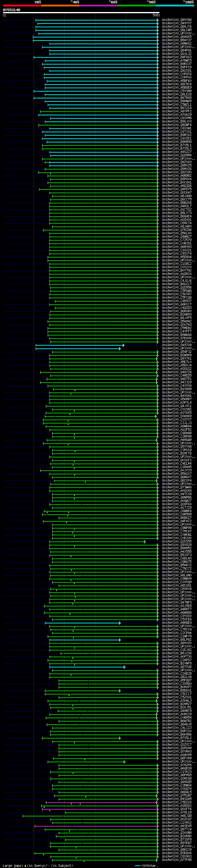Image resolution: width=197 pixels, height=868 pixels.
Task: Select hit label UniRef100_D0A969
Action: (177, 416)
